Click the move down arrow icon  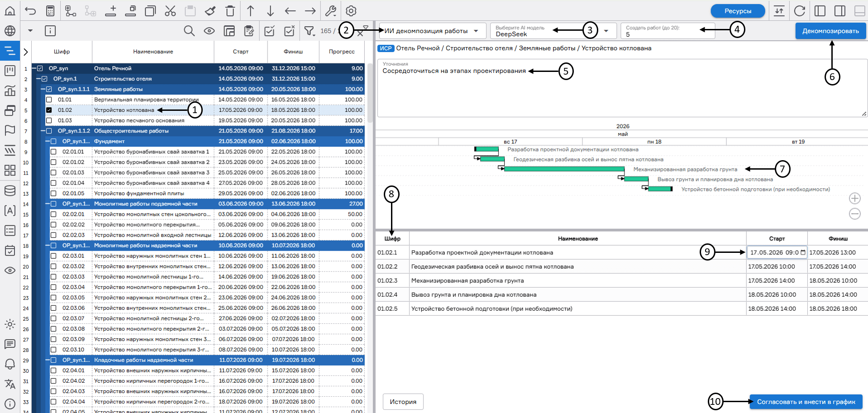pyautogui.click(x=270, y=11)
